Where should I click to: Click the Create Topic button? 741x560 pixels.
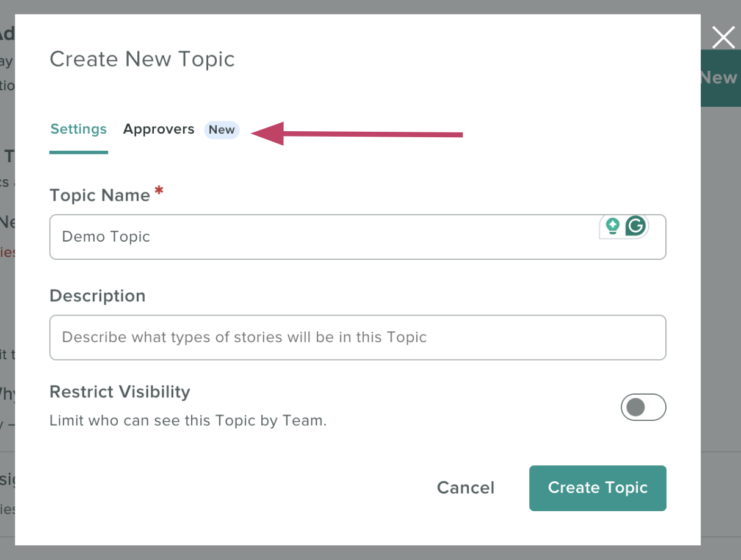pos(598,488)
